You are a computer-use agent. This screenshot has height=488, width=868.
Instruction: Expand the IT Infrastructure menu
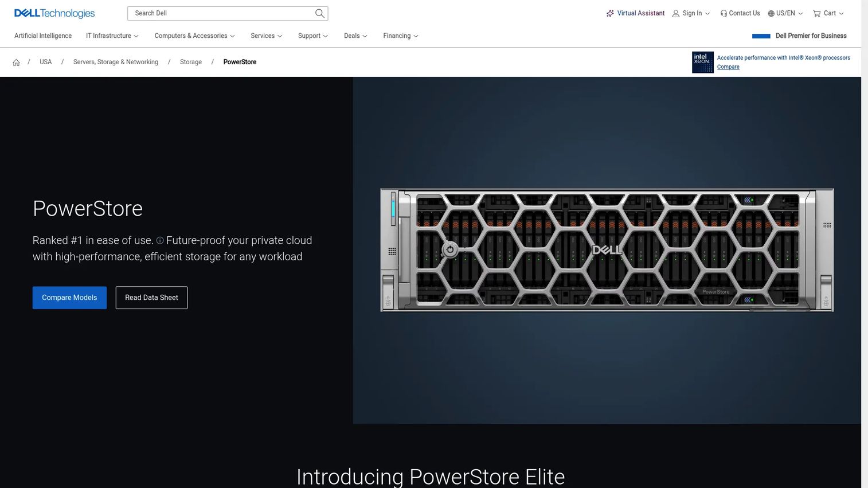pyautogui.click(x=112, y=36)
